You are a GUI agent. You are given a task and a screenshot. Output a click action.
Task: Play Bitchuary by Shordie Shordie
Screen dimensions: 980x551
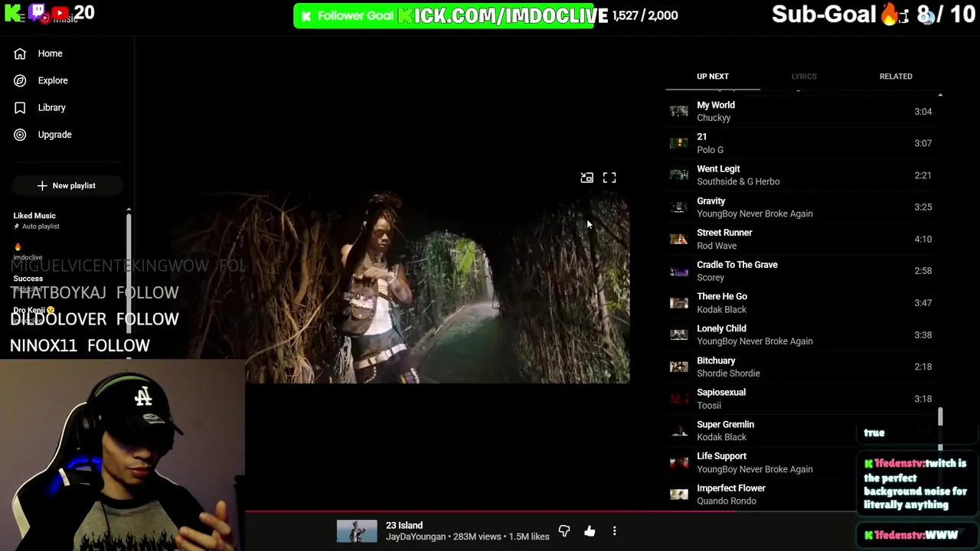click(x=803, y=367)
